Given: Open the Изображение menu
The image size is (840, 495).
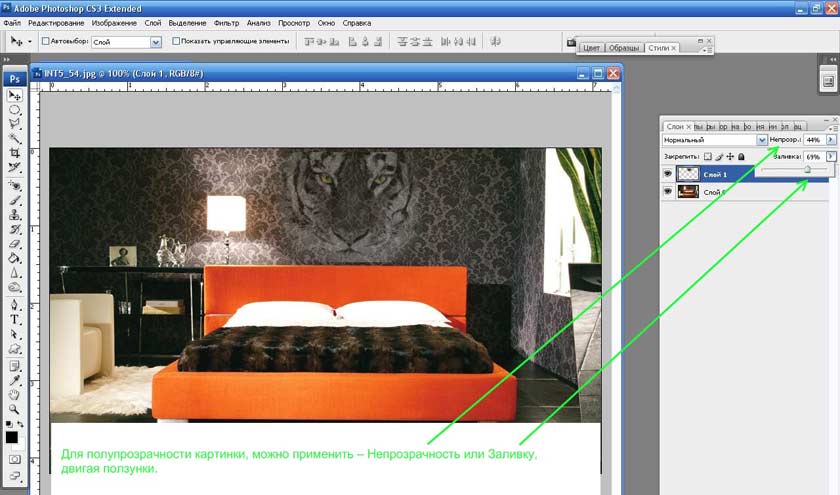Looking at the screenshot, I should (x=113, y=21).
